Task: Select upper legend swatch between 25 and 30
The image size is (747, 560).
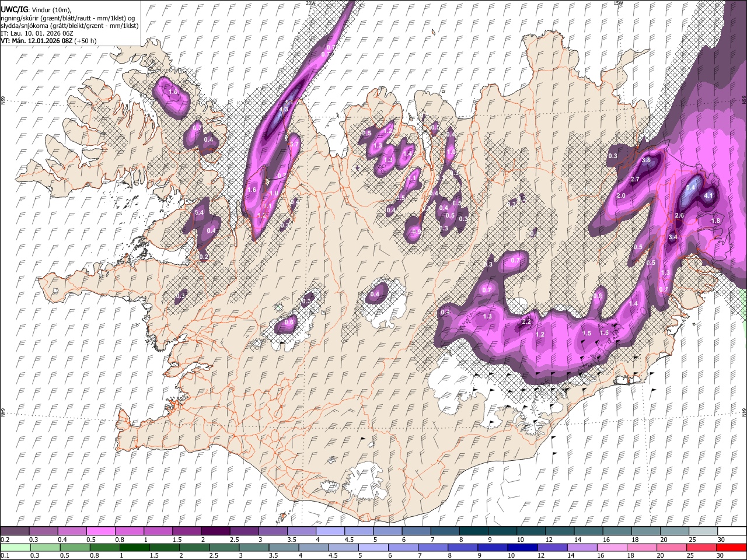Action: (703, 531)
